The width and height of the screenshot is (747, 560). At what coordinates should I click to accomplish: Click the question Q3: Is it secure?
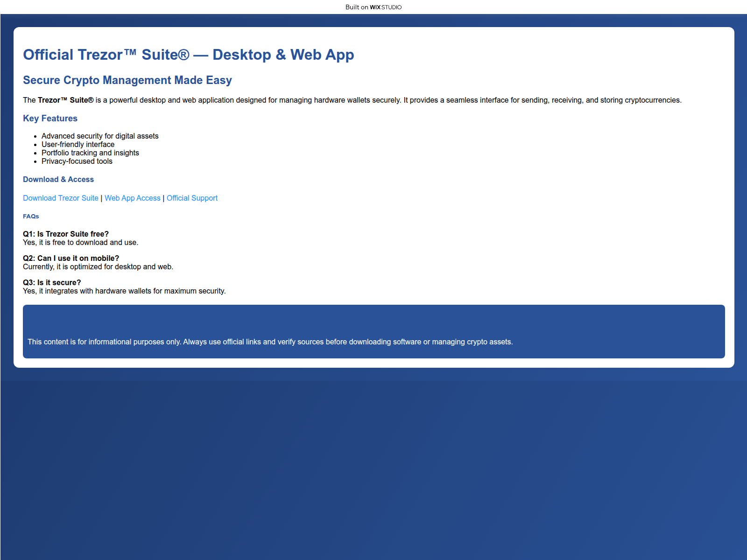(52, 282)
